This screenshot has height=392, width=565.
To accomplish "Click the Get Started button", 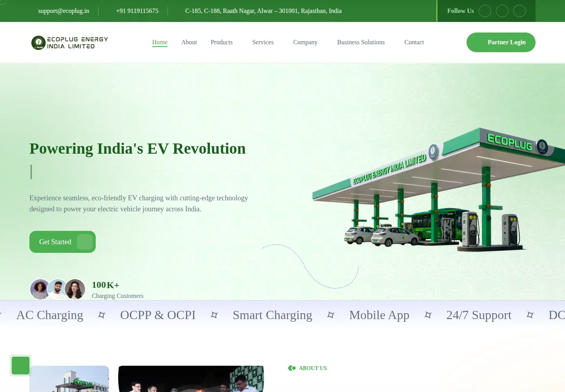I will click(62, 242).
